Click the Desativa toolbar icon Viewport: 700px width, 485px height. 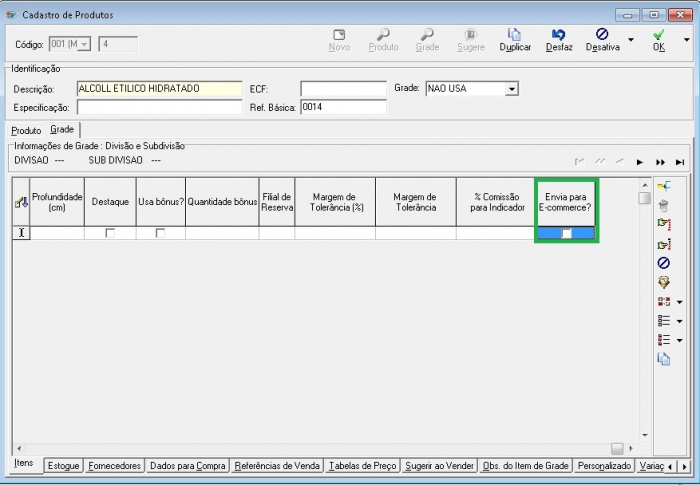click(602, 35)
